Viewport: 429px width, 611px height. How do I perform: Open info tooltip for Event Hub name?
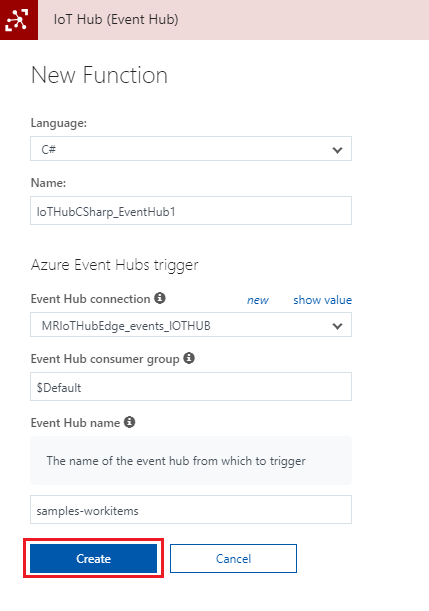pos(130,422)
